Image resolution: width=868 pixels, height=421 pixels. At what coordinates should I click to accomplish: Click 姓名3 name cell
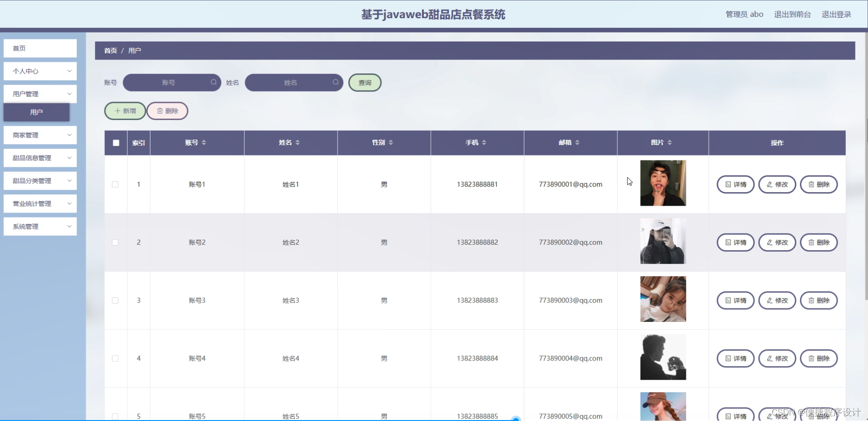click(291, 301)
